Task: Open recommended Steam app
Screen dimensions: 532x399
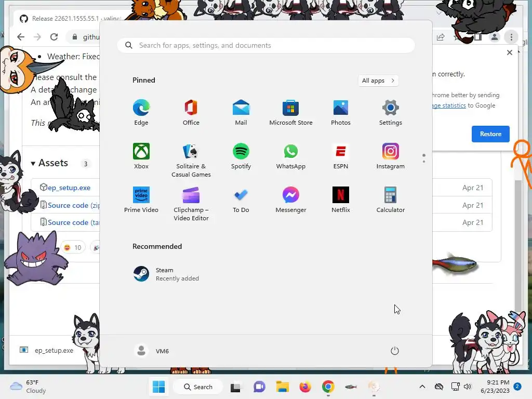Action: click(166, 274)
